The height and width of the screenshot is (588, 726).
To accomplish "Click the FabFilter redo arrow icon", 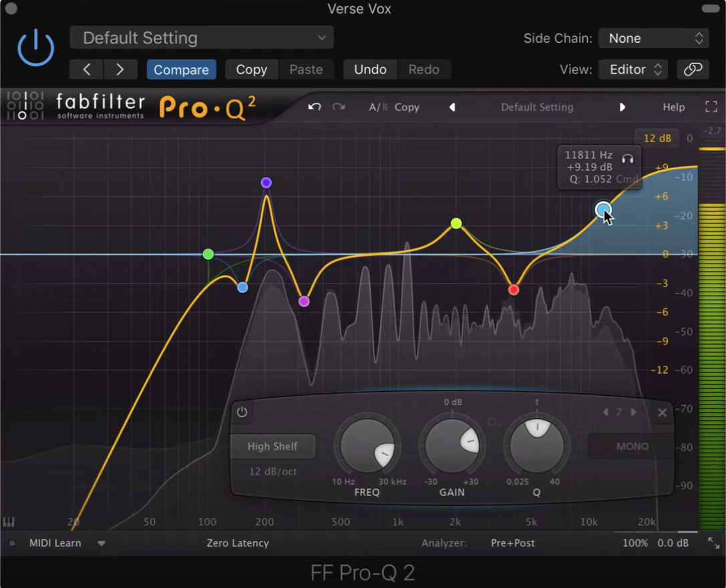I will point(339,107).
